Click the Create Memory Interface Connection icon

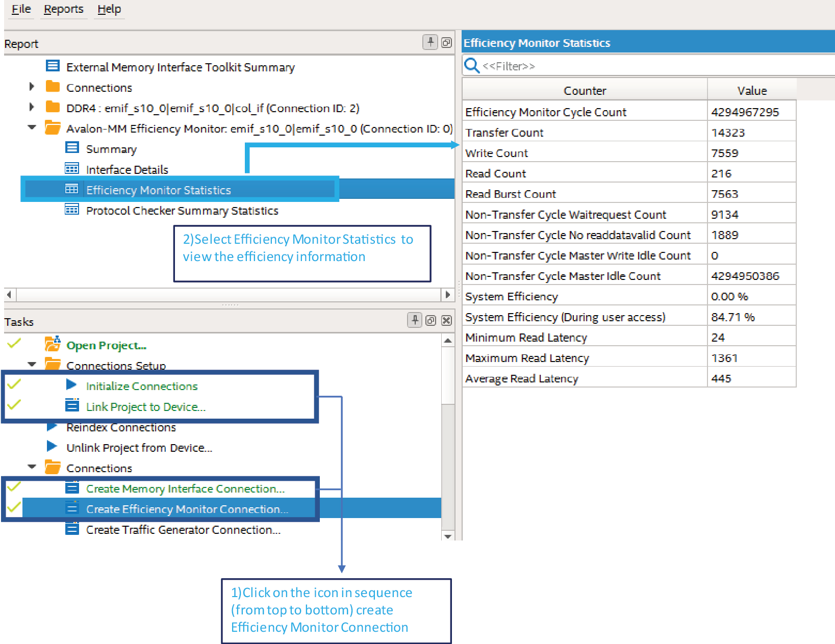click(x=72, y=487)
